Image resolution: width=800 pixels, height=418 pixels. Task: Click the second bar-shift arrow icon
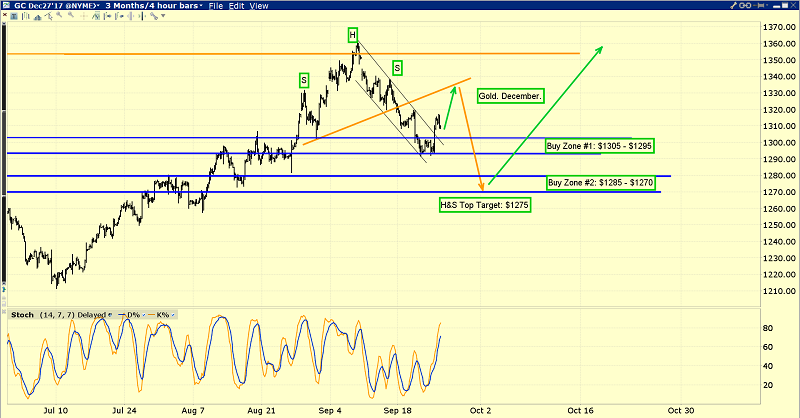(x=119, y=16)
